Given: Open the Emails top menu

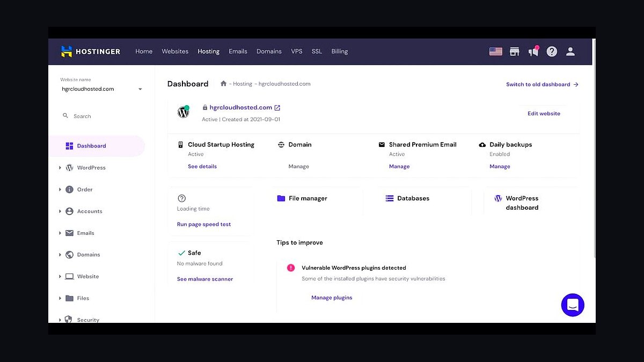Looking at the screenshot, I should (238, 51).
